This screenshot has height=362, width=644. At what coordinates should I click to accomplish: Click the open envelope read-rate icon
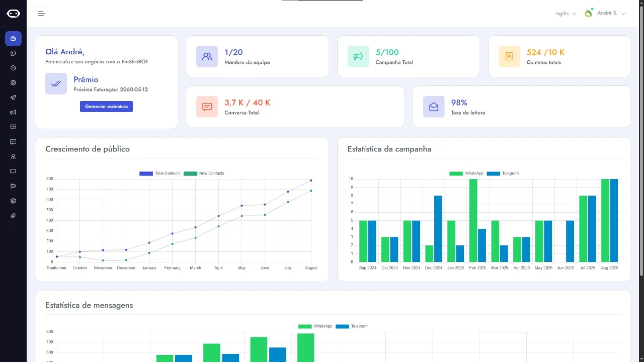tap(434, 107)
